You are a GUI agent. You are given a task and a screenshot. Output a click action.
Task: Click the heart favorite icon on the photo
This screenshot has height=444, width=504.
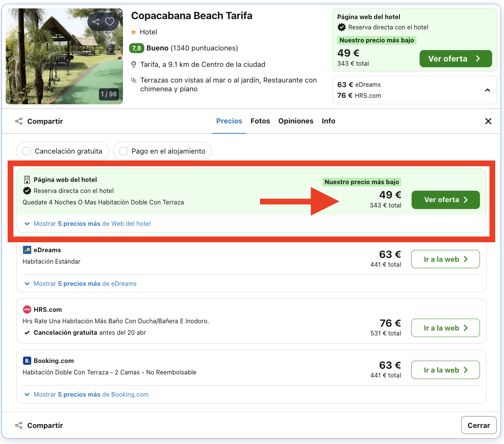[110, 22]
